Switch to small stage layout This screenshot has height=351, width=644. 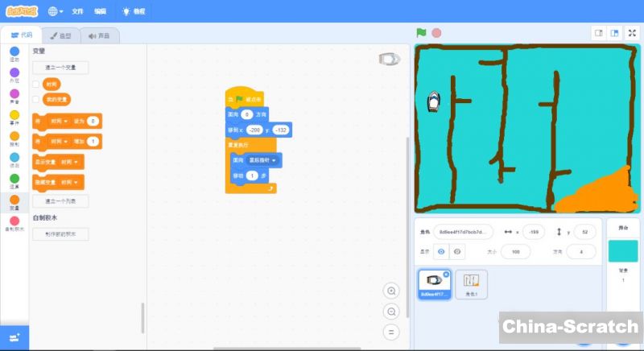(598, 33)
